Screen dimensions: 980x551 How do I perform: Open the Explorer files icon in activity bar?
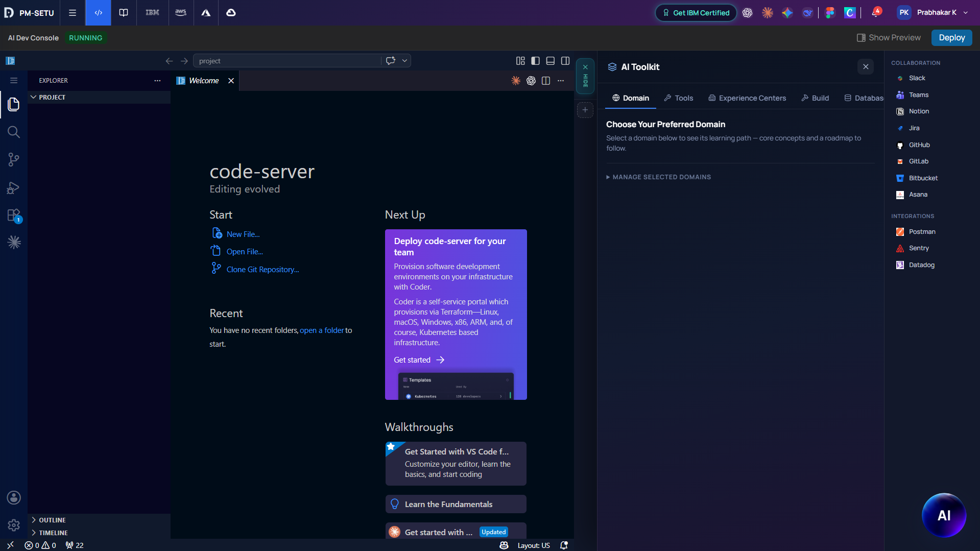coord(14,104)
